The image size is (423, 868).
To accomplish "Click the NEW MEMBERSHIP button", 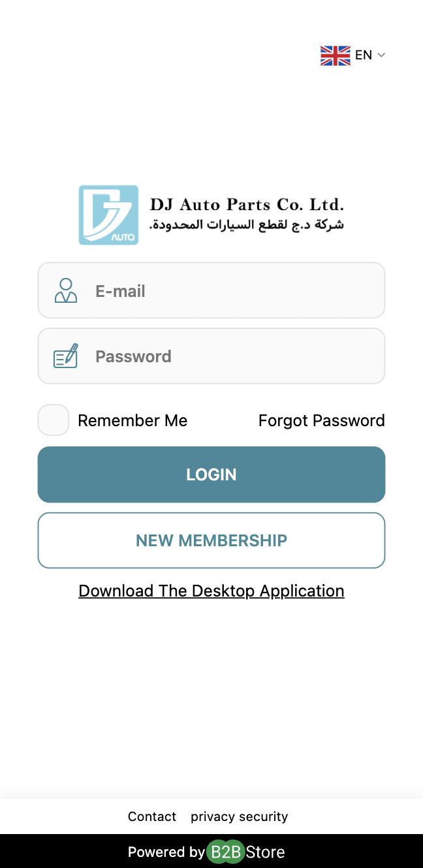I will point(211,540).
